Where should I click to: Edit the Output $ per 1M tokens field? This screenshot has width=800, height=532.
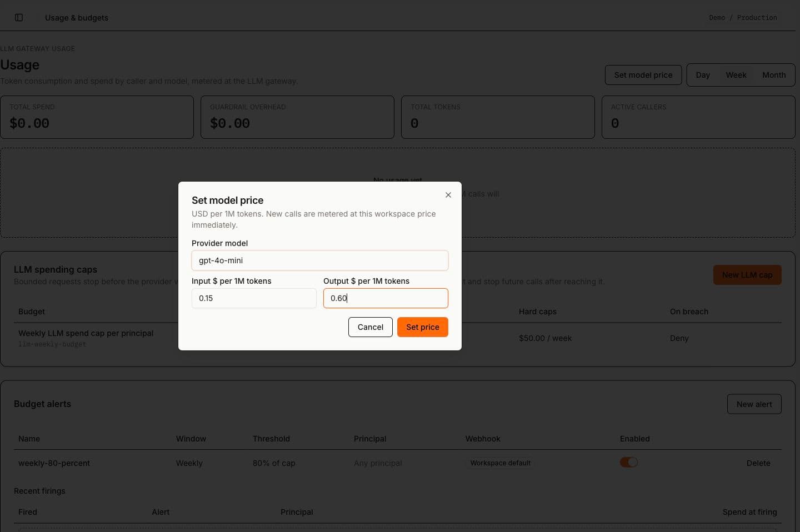coord(386,298)
